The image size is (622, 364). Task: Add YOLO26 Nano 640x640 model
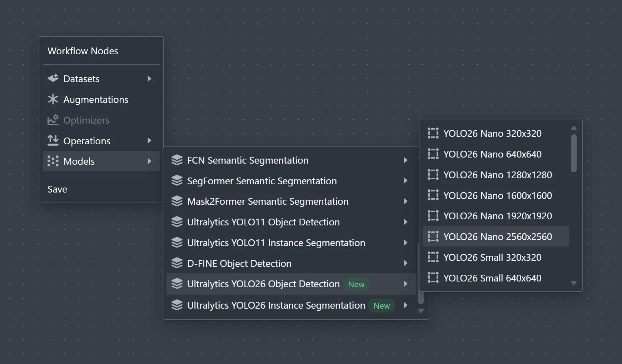tap(496, 154)
